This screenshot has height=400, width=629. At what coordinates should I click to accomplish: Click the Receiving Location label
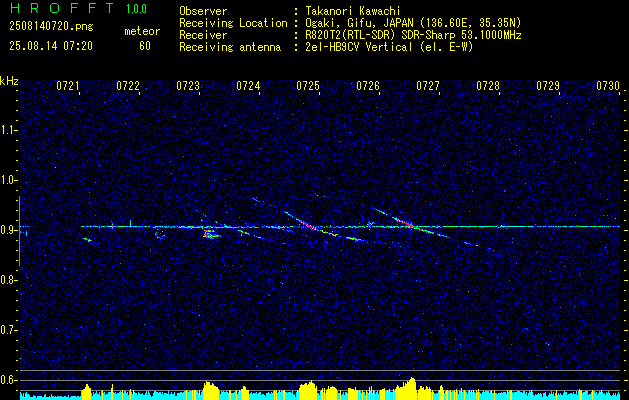[233, 23]
